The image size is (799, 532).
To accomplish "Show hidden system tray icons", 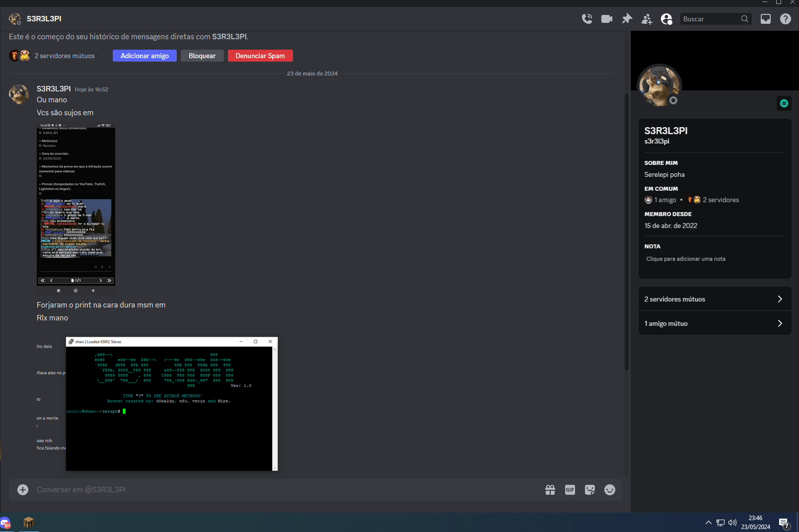I will tap(708, 523).
